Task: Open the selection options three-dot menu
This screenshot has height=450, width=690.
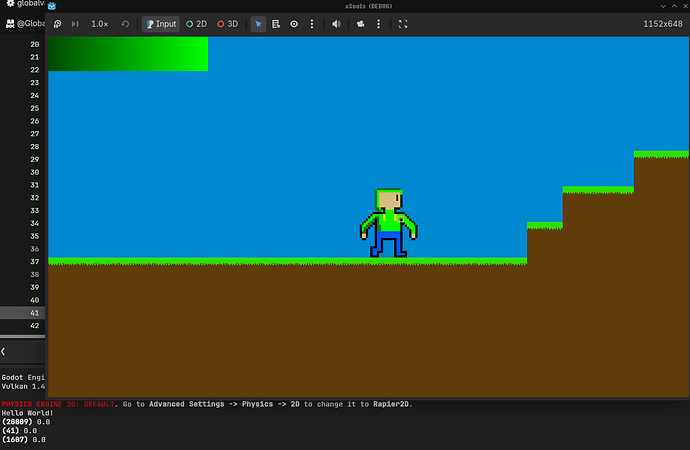Action: [x=312, y=24]
